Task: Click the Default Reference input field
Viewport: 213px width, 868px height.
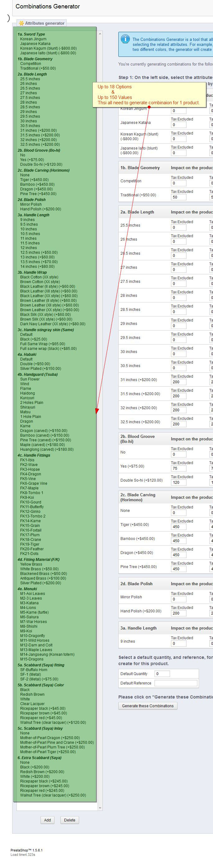Action: (x=176, y=683)
